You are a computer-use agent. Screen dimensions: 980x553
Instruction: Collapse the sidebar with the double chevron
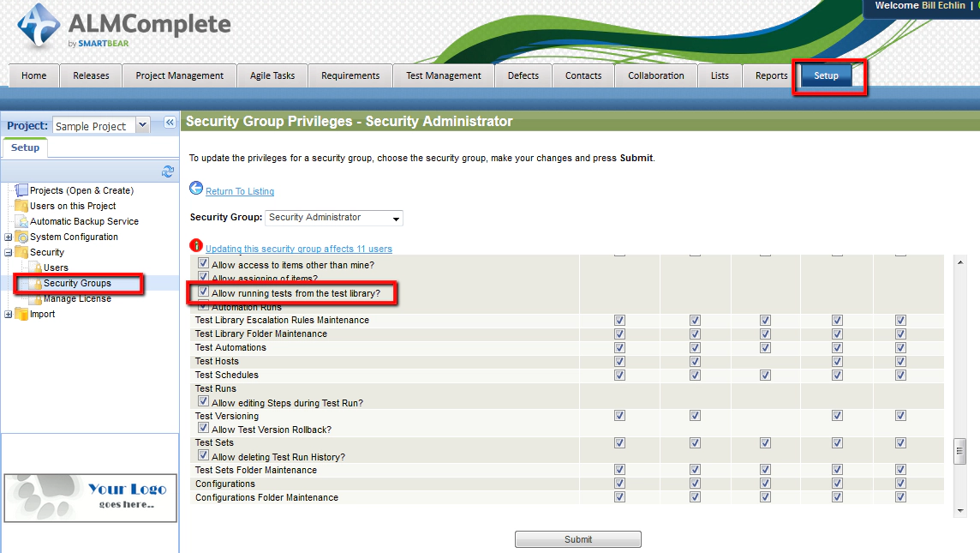(x=169, y=123)
